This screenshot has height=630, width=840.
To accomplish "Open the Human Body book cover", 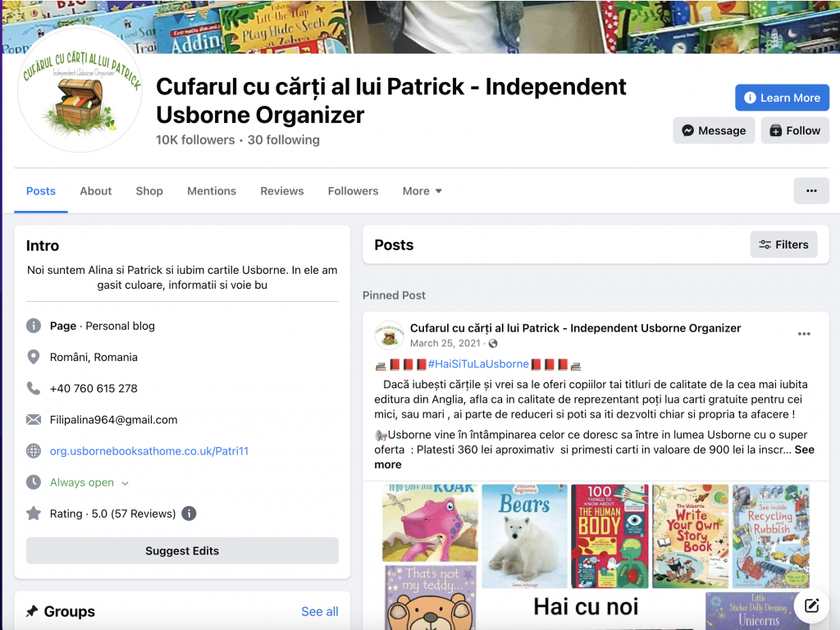I will tap(609, 536).
